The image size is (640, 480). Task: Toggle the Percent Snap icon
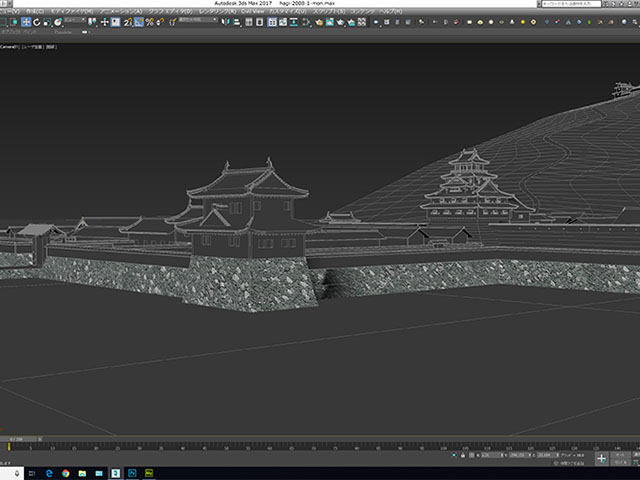[x=149, y=22]
